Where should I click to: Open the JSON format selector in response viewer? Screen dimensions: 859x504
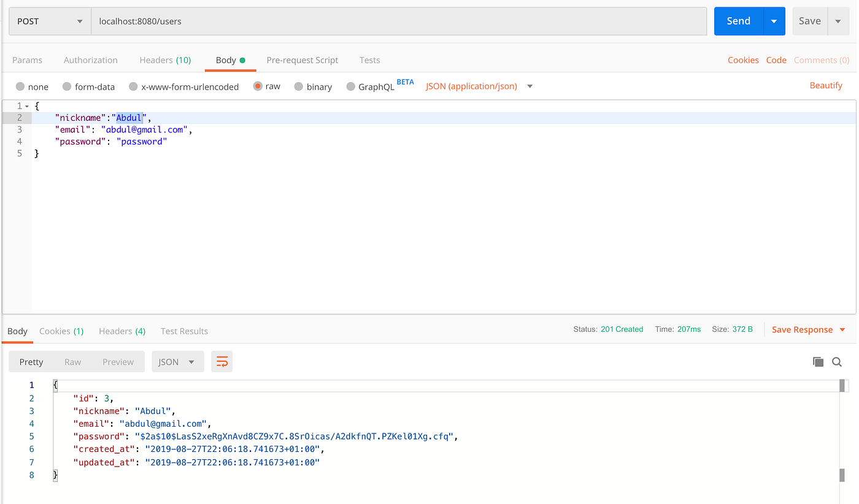pyautogui.click(x=177, y=361)
